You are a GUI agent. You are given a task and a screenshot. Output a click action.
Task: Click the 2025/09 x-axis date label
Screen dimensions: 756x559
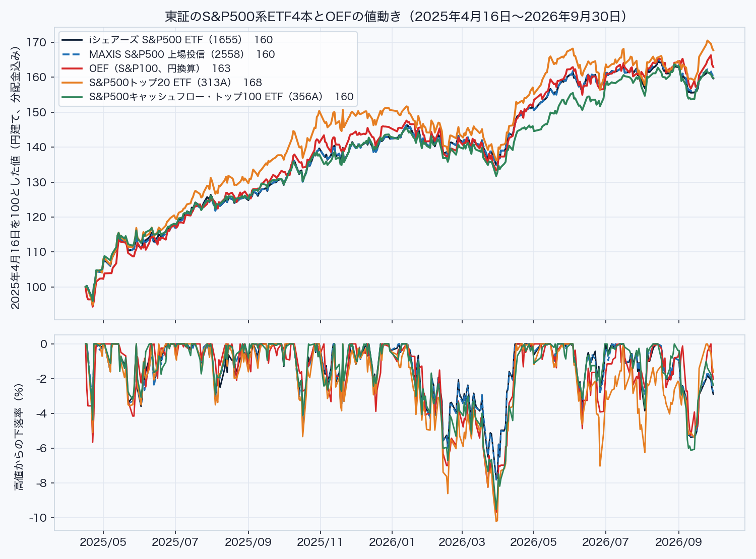248,542
